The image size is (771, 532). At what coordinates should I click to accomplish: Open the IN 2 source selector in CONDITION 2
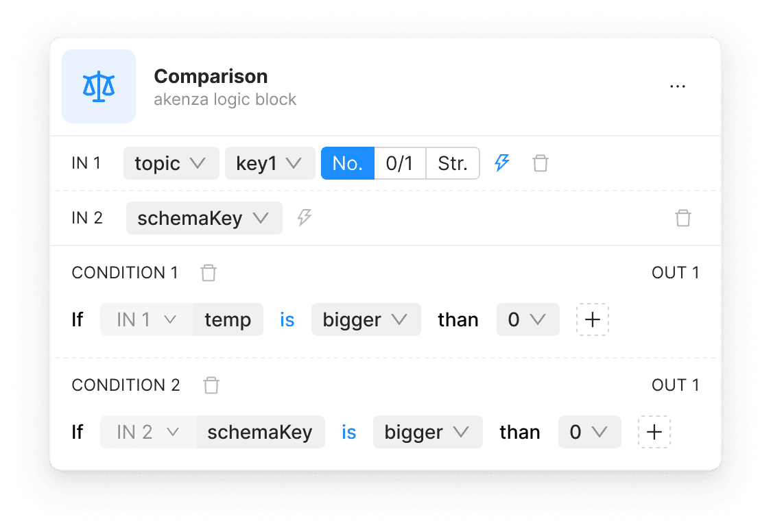click(146, 432)
